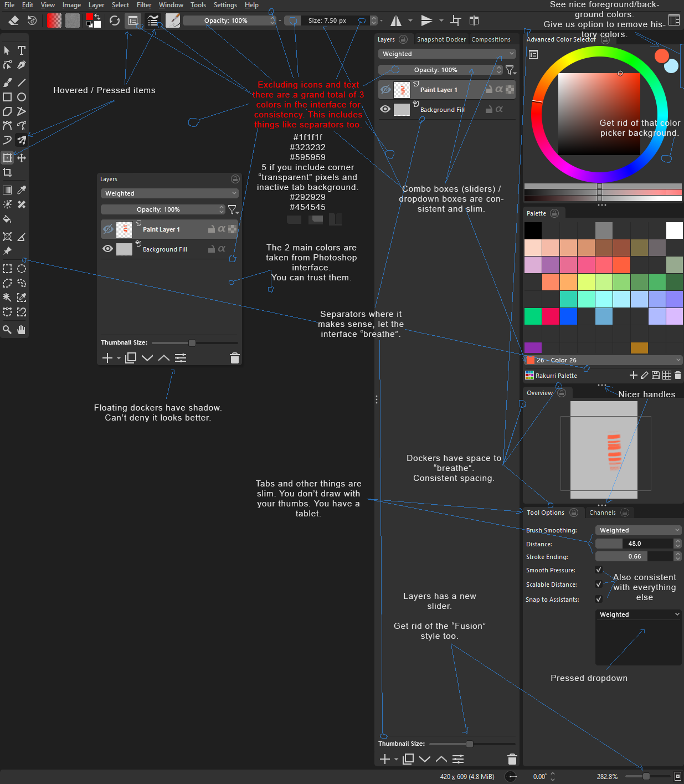Select the Freehand Brush tool

7,83
